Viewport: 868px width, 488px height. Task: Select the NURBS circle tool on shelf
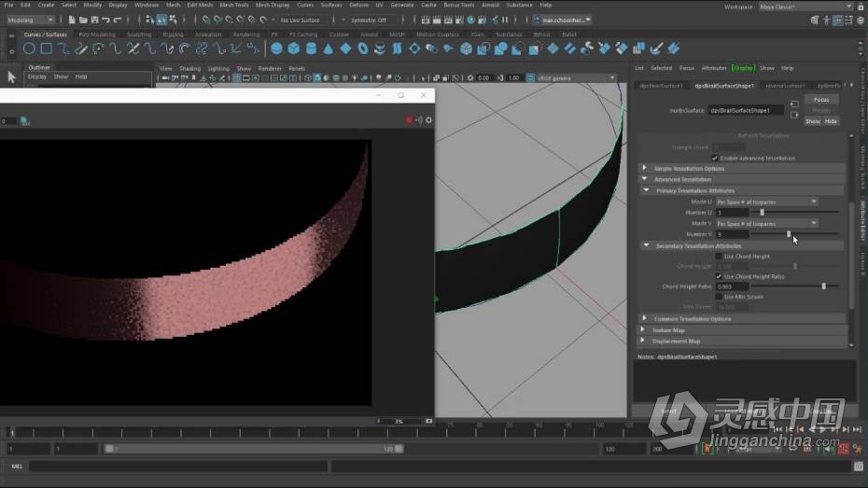pyautogui.click(x=29, y=49)
